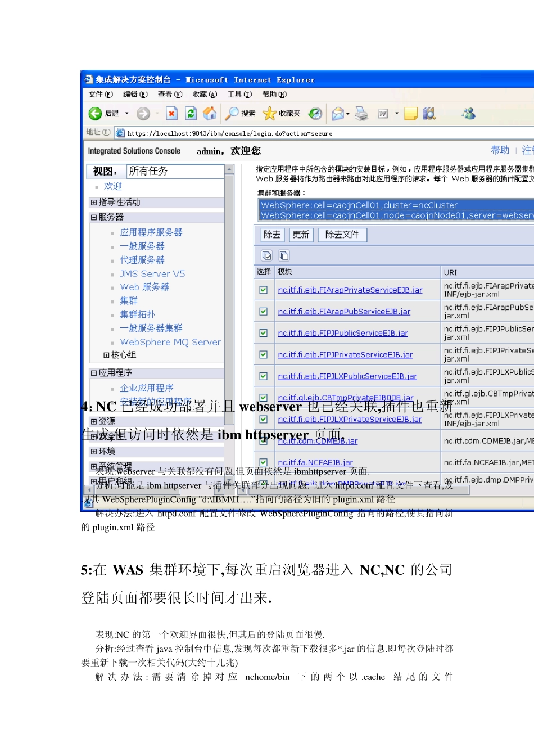Click the 更新 button

(x=301, y=235)
